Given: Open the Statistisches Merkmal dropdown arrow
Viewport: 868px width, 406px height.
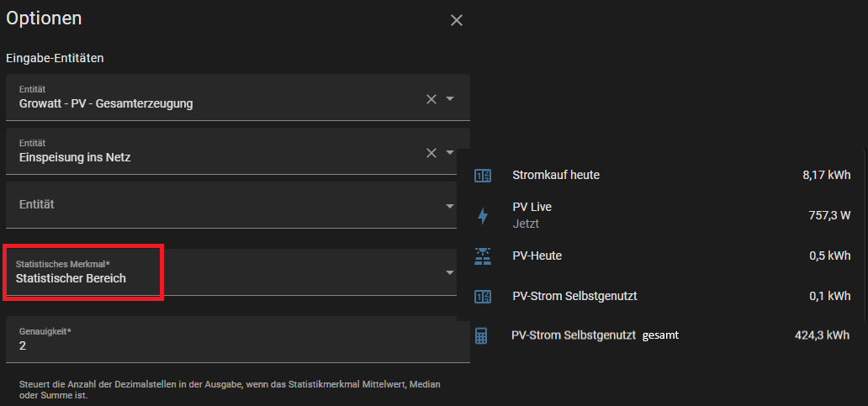Looking at the screenshot, I should point(450,272).
